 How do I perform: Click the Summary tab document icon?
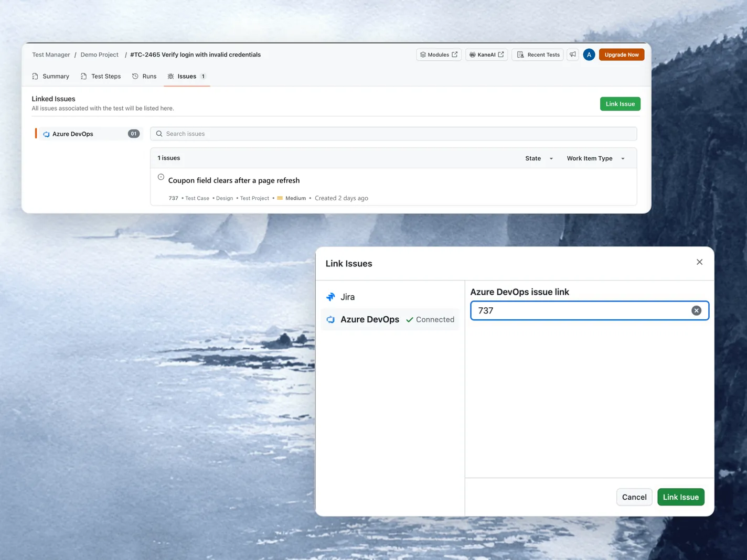[35, 77]
